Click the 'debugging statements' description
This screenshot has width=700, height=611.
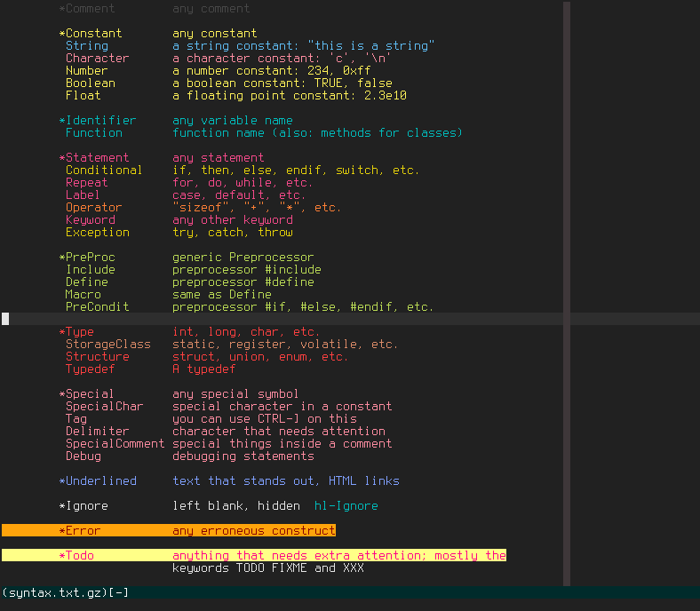pyautogui.click(x=243, y=456)
